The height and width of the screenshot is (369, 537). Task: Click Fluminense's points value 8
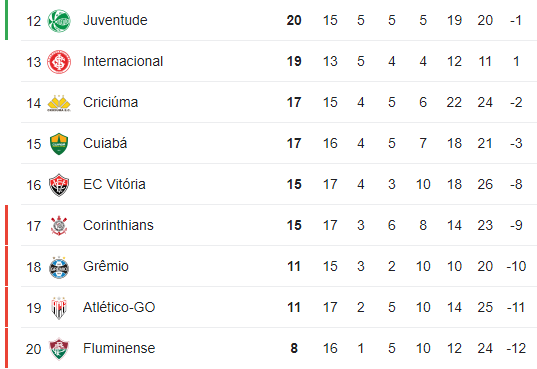point(294,348)
